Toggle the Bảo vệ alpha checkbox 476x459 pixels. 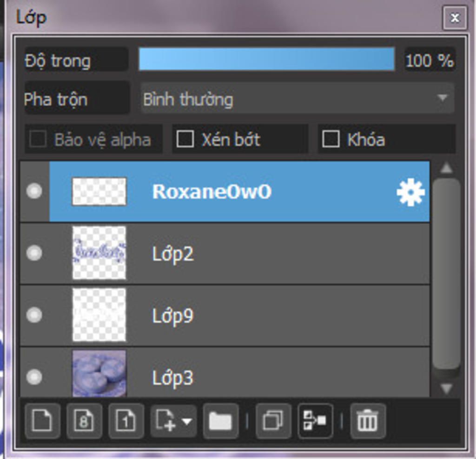[x=38, y=139]
